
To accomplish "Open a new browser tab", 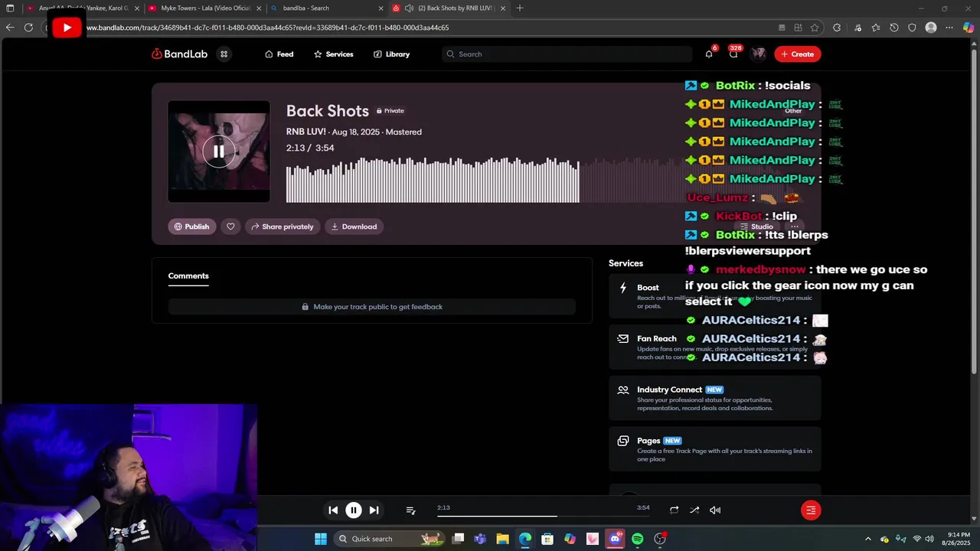I will (520, 8).
